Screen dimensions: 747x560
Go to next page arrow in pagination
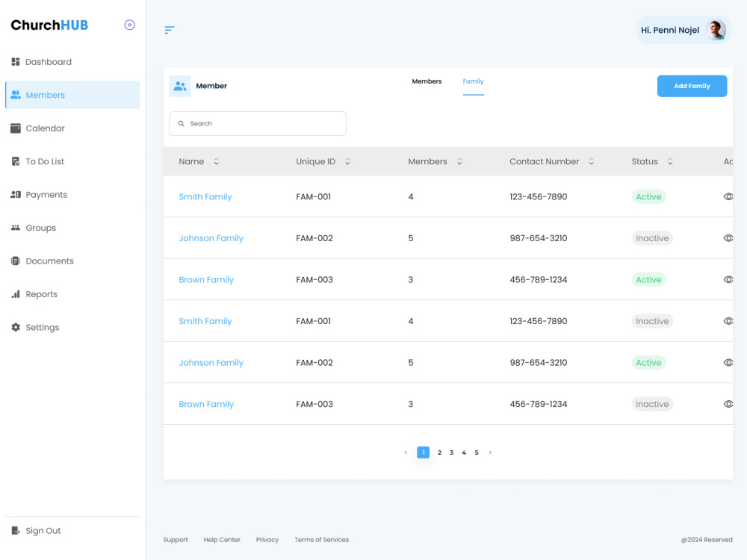490,452
